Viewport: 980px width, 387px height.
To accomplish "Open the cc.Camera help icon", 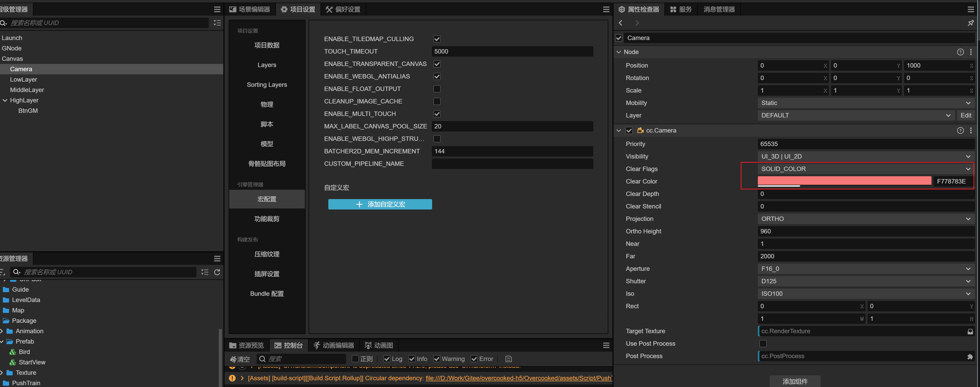I will pyautogui.click(x=960, y=130).
